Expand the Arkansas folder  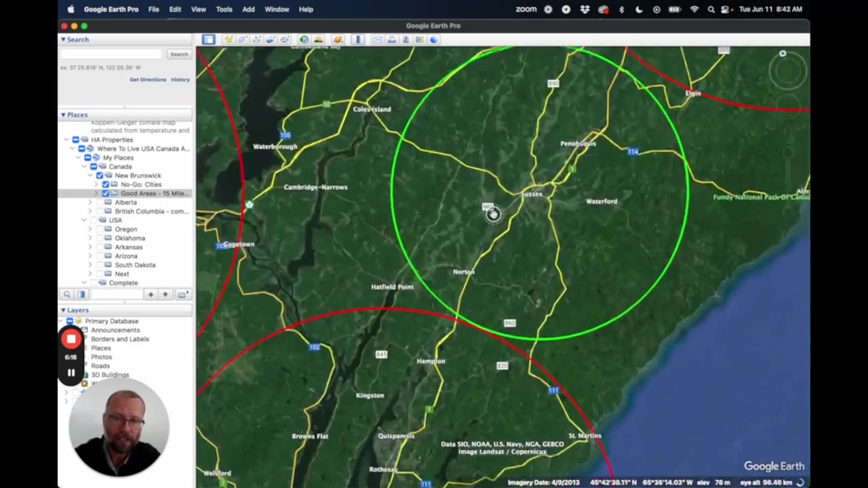pyautogui.click(x=90, y=247)
